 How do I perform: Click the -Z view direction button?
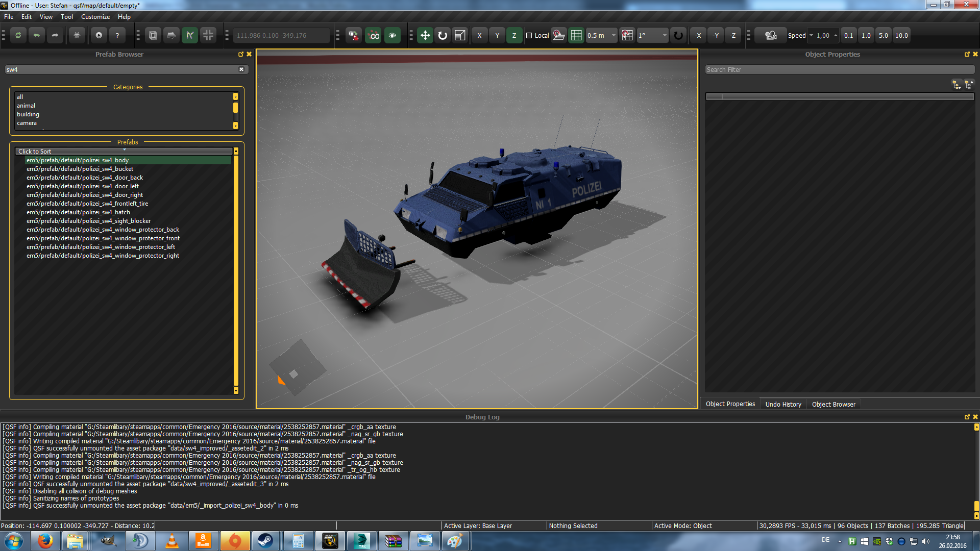coord(733,35)
